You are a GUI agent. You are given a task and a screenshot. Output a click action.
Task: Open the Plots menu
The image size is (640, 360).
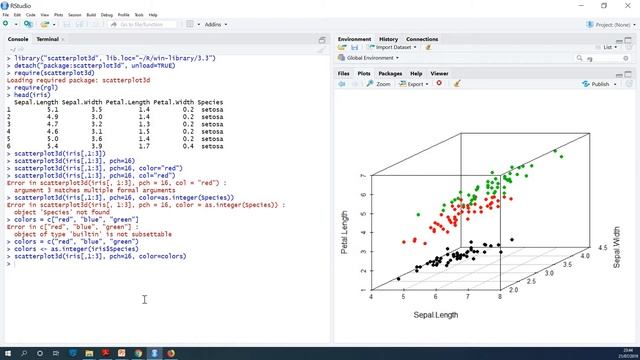(x=58, y=15)
